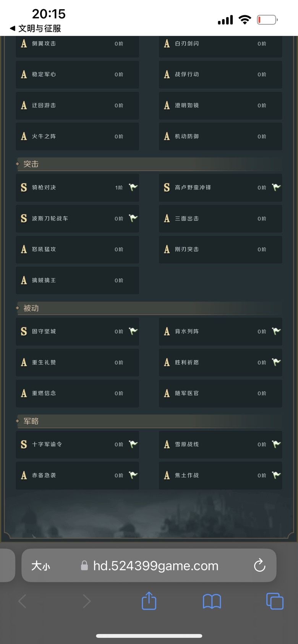Collapse the 被动 section header

pos(149,308)
